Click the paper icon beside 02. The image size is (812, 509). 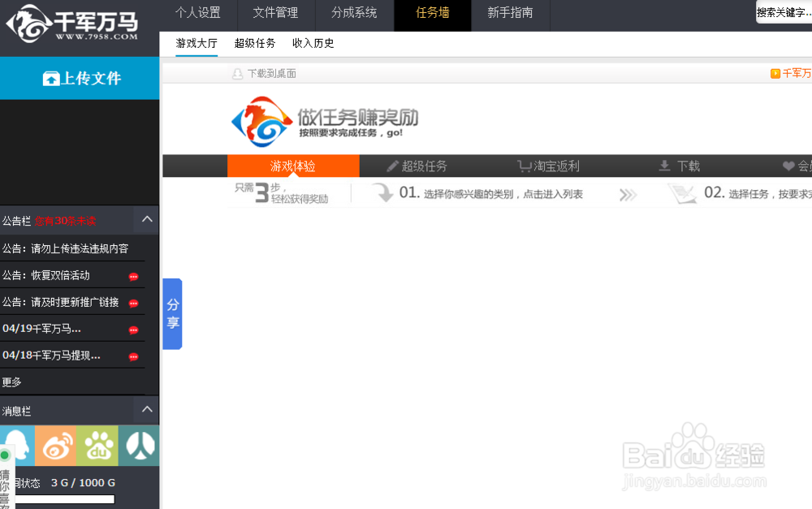coord(682,194)
